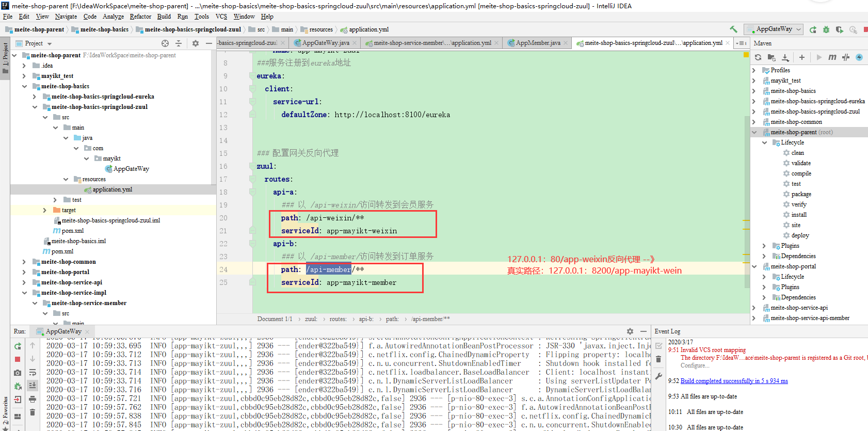Rerun AppGateWay from the top toolbar
868x431 pixels.
[x=813, y=29]
